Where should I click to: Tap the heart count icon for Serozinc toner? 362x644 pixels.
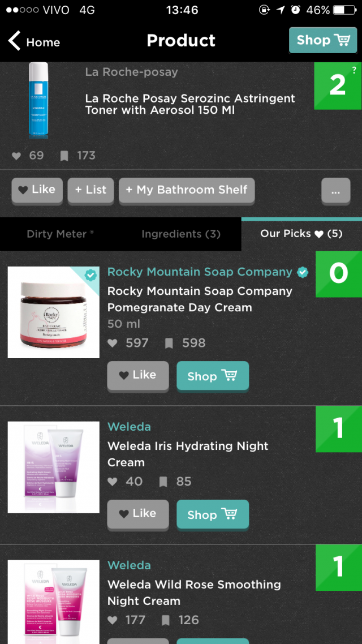click(x=17, y=156)
